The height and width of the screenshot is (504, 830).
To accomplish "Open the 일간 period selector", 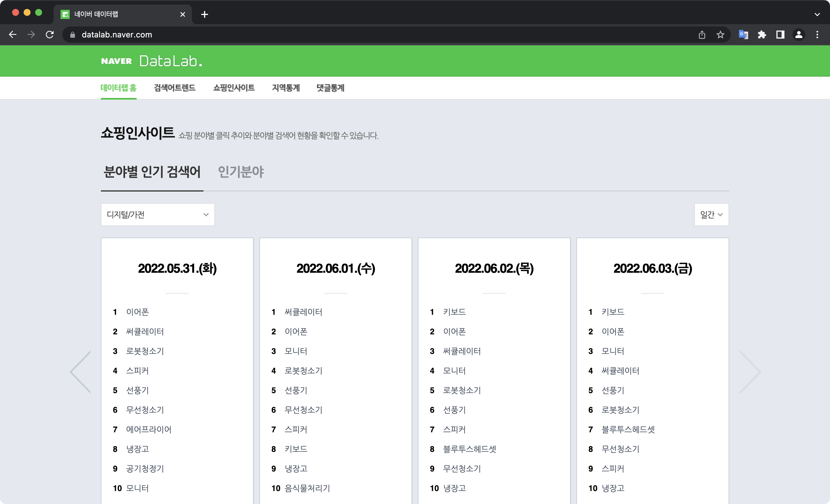I will pos(711,215).
